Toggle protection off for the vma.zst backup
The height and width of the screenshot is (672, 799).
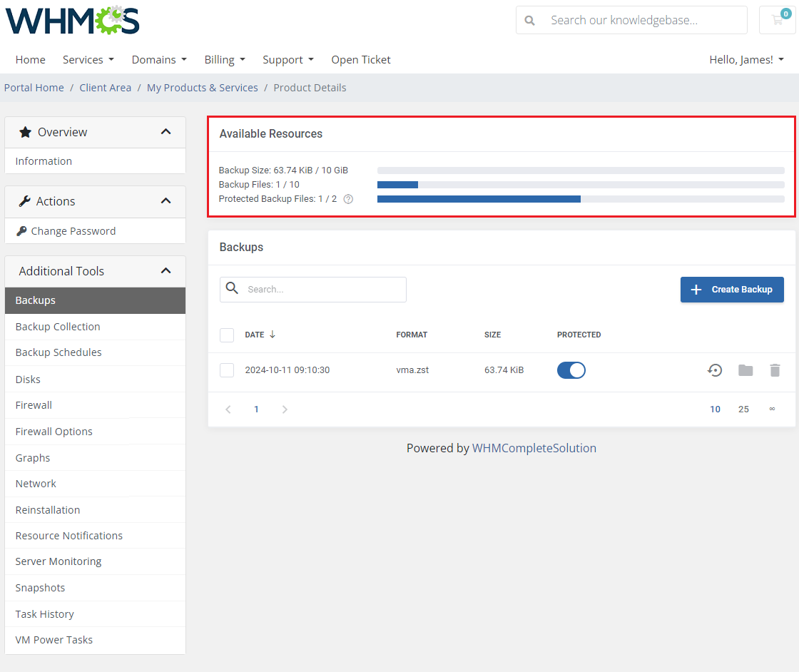571,370
